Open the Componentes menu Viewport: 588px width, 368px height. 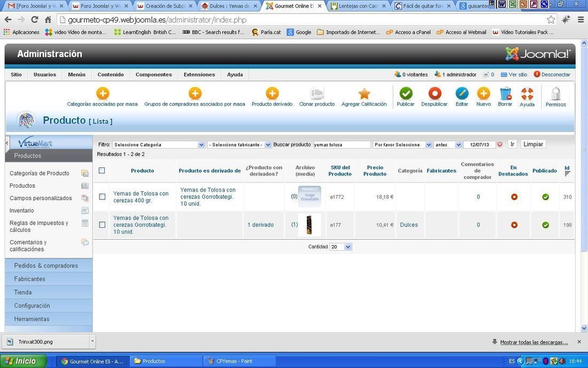click(x=154, y=75)
